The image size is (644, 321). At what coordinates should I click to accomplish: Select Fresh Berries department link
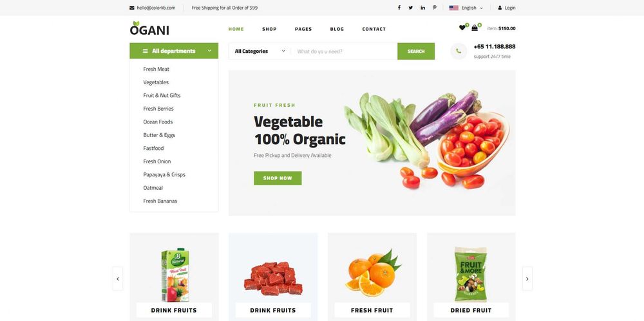[x=158, y=109]
